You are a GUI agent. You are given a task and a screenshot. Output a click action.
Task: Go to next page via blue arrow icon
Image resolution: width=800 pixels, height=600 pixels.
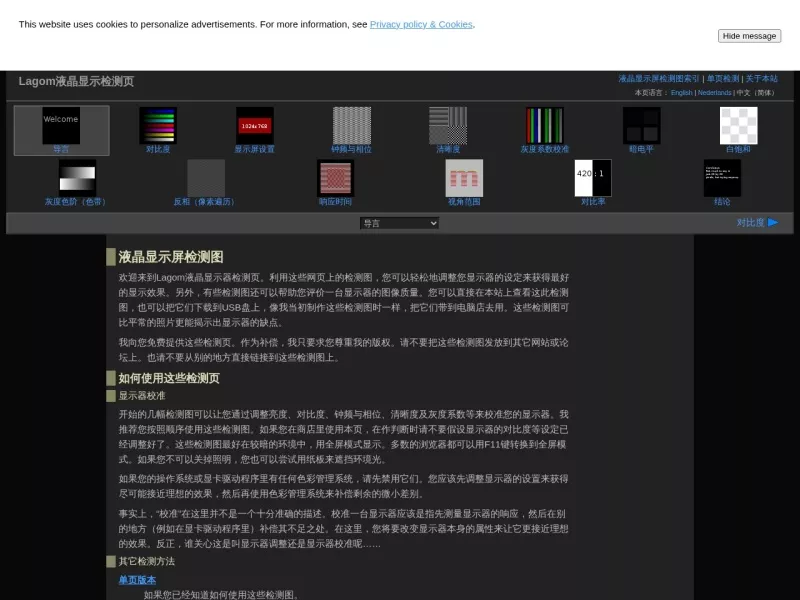[x=773, y=222]
